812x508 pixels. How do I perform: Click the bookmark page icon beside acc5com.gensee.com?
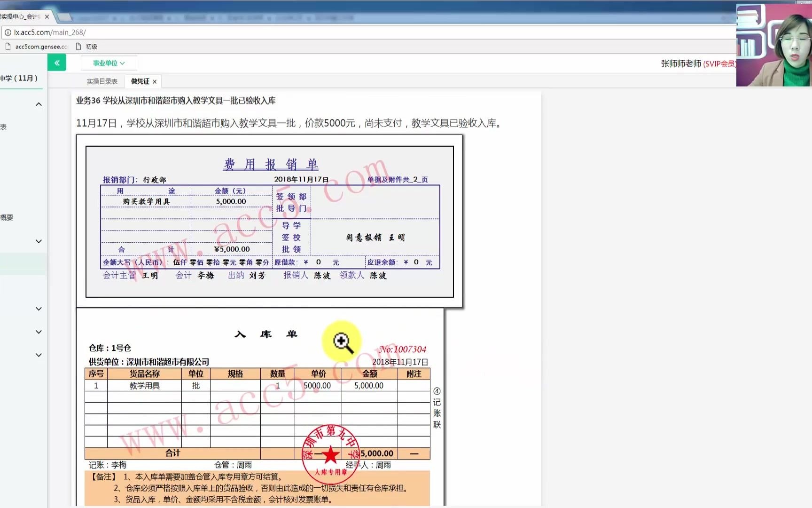[x=8, y=47]
